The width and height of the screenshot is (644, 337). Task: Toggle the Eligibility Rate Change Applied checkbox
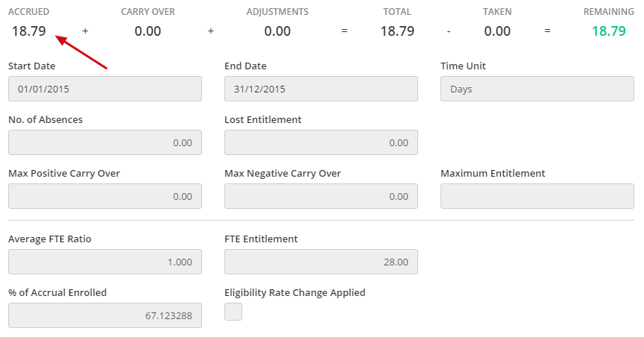pyautogui.click(x=233, y=312)
